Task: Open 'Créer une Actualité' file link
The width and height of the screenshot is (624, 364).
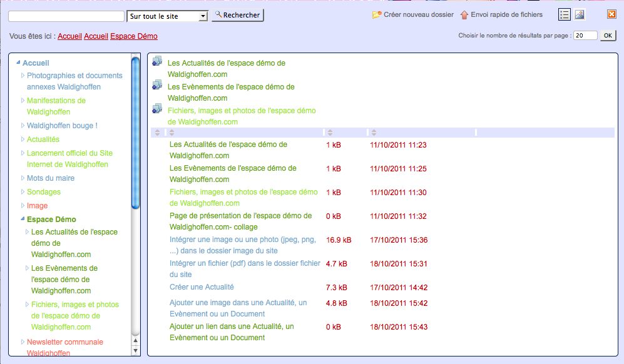Action: 202,287
